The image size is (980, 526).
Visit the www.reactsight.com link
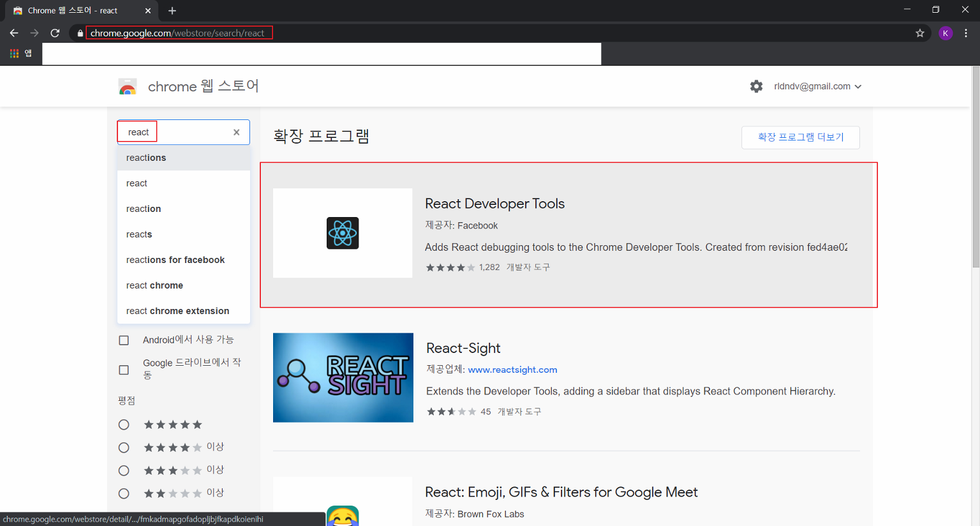(512, 370)
